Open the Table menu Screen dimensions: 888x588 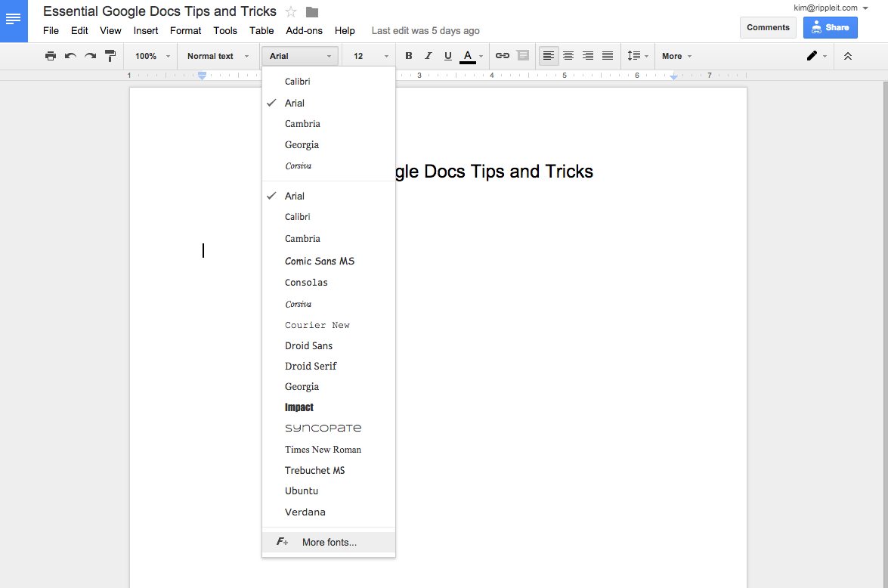coord(261,30)
